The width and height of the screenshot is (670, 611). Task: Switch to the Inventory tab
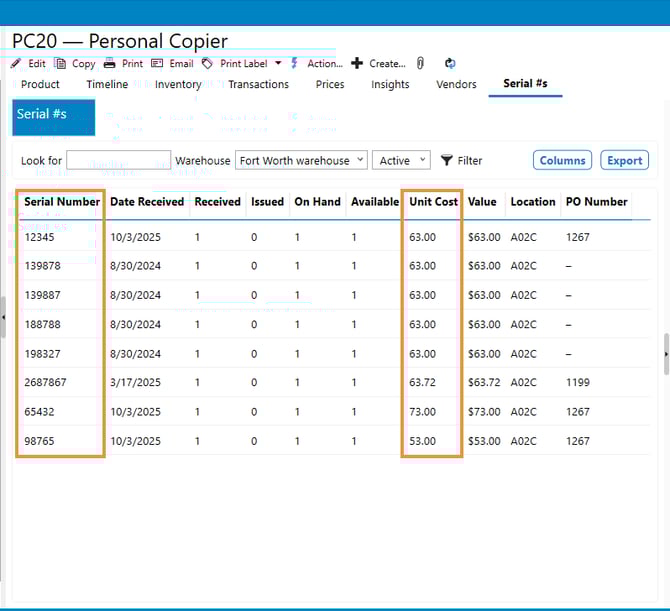[x=178, y=85]
